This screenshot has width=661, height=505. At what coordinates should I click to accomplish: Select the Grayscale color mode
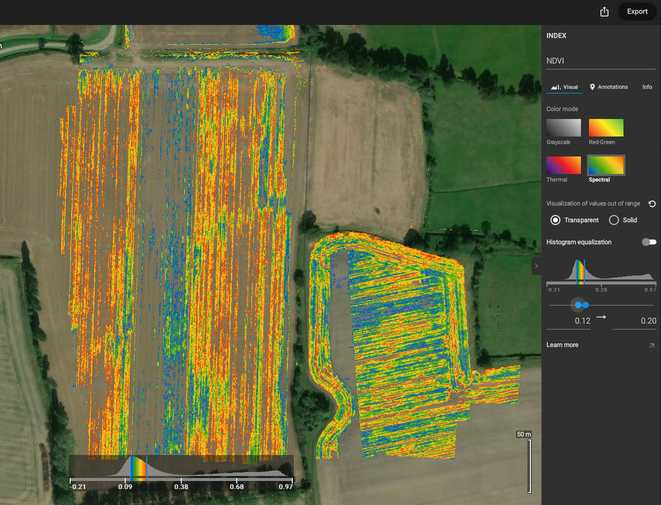[x=563, y=128]
